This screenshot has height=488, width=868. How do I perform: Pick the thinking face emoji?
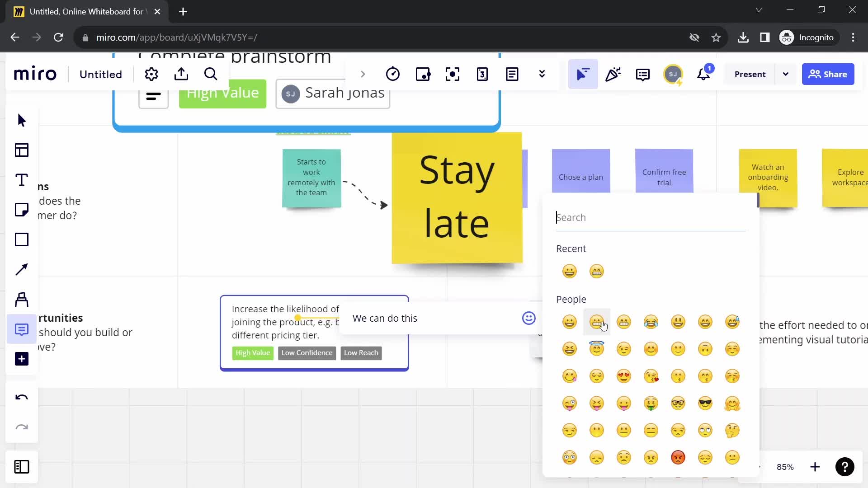pos(732,430)
